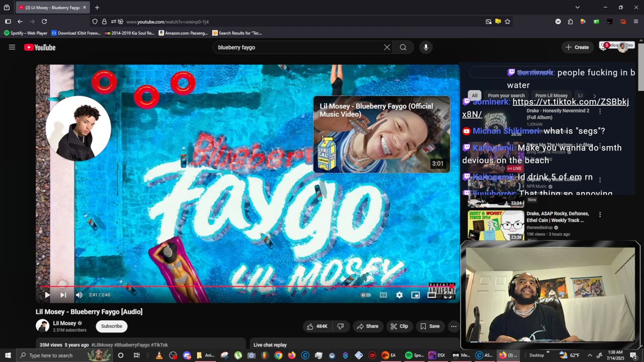The image size is (644, 362).
Task: Open the YouTube guide hamburger menu
Action: tap(12, 47)
